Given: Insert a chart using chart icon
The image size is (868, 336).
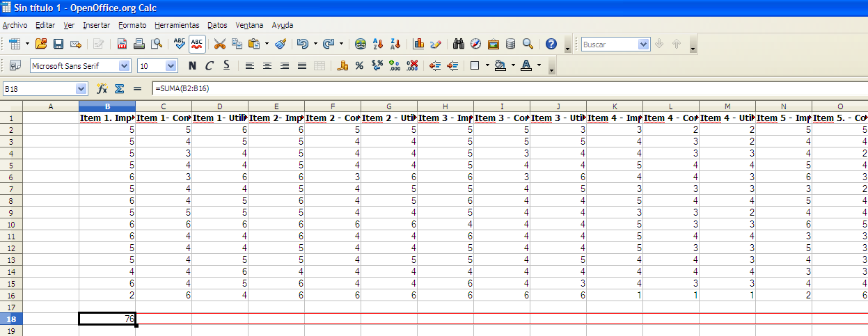Looking at the screenshot, I should click(x=418, y=44).
